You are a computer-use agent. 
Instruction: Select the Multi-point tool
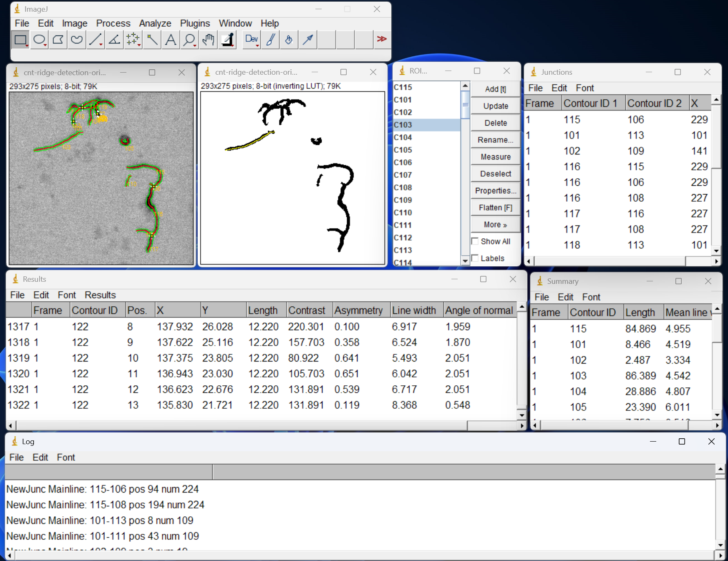(x=133, y=40)
